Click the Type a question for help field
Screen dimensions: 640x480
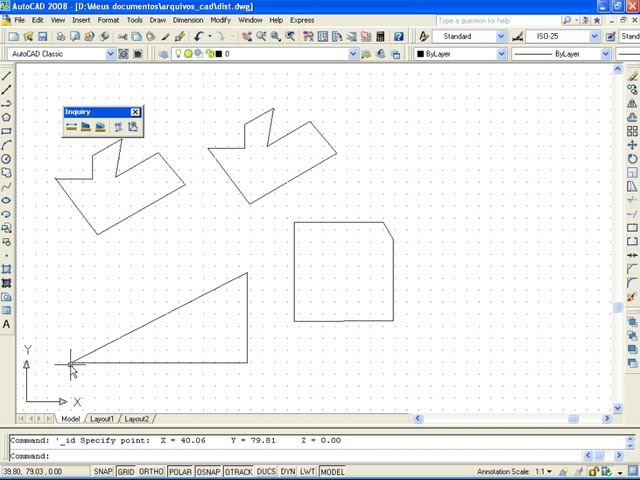click(x=497, y=20)
